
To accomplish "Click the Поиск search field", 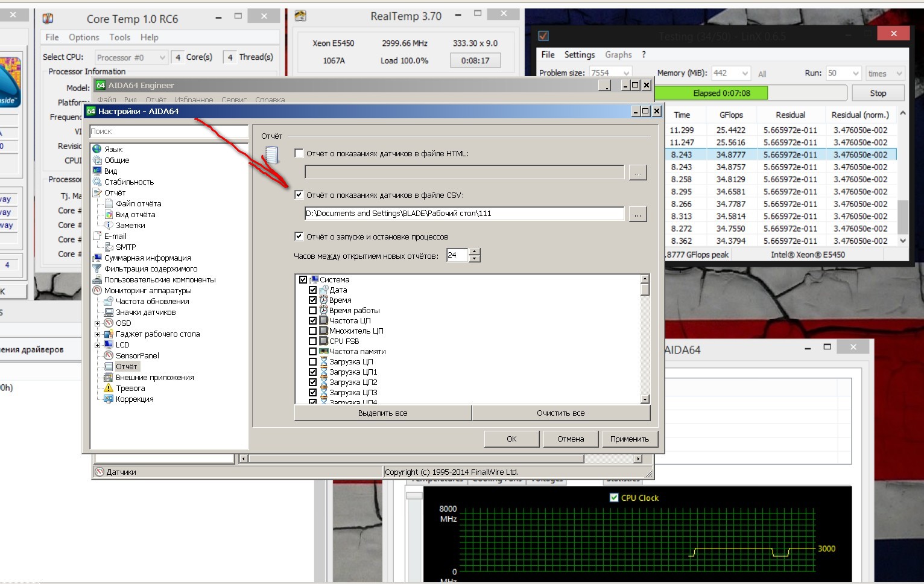I will coord(169,131).
